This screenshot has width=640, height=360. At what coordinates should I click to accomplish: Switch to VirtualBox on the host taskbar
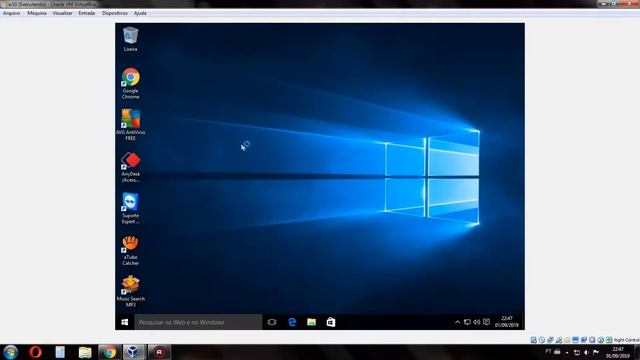click(133, 352)
